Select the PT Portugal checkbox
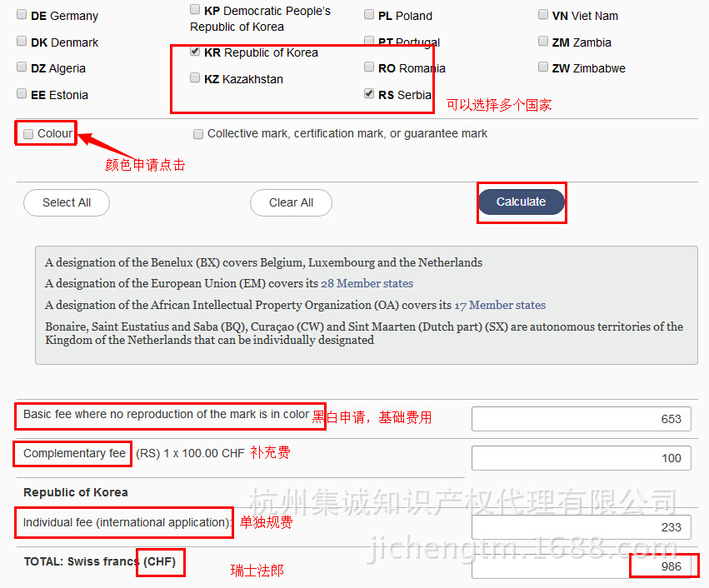 click(369, 41)
